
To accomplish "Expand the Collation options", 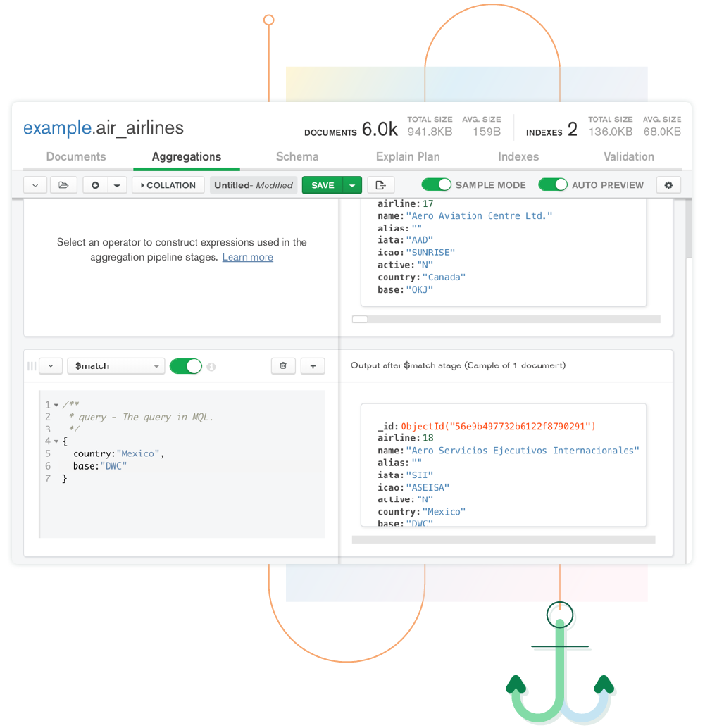I will 168,184.
